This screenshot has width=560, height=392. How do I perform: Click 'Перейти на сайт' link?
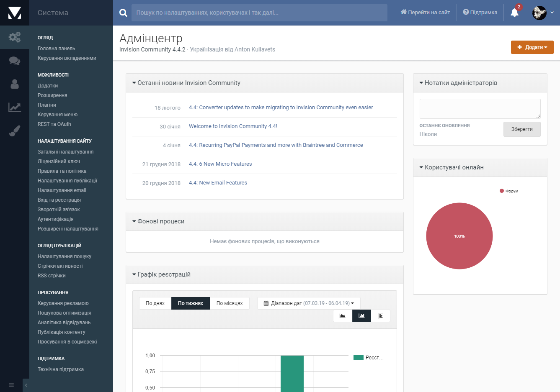pyautogui.click(x=425, y=13)
